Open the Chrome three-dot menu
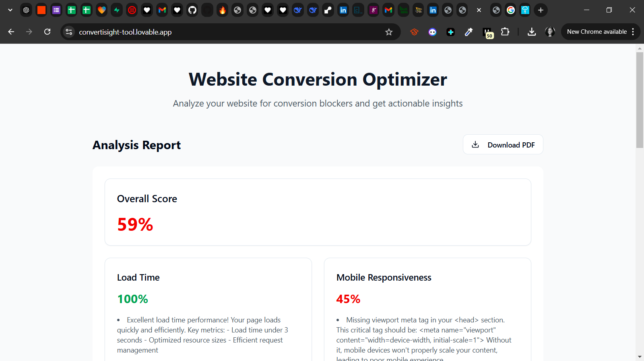The width and height of the screenshot is (644, 361). 633,32
